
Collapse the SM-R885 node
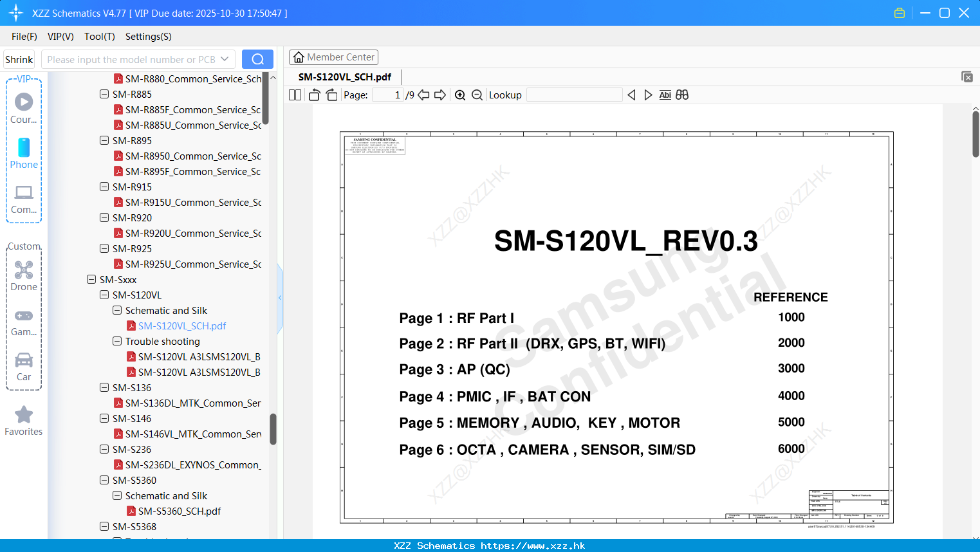click(x=104, y=94)
